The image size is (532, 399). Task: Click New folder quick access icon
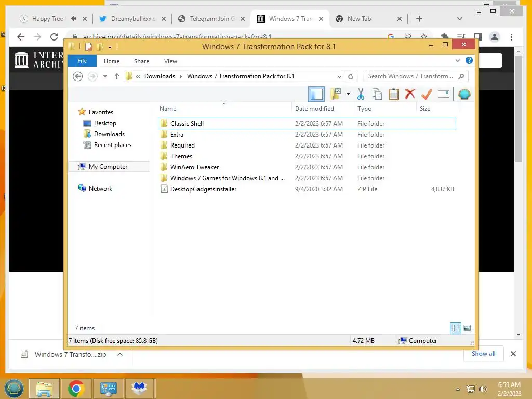coord(100,46)
